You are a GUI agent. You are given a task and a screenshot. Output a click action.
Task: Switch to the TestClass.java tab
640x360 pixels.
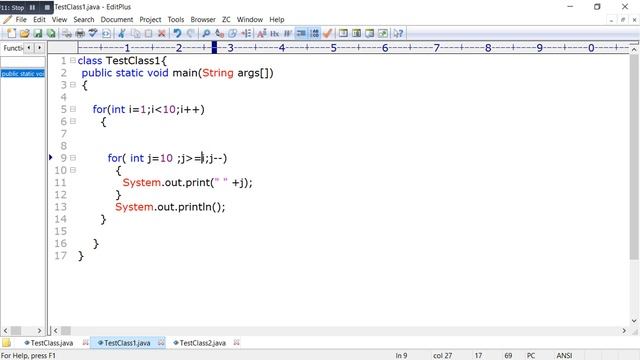49,343
